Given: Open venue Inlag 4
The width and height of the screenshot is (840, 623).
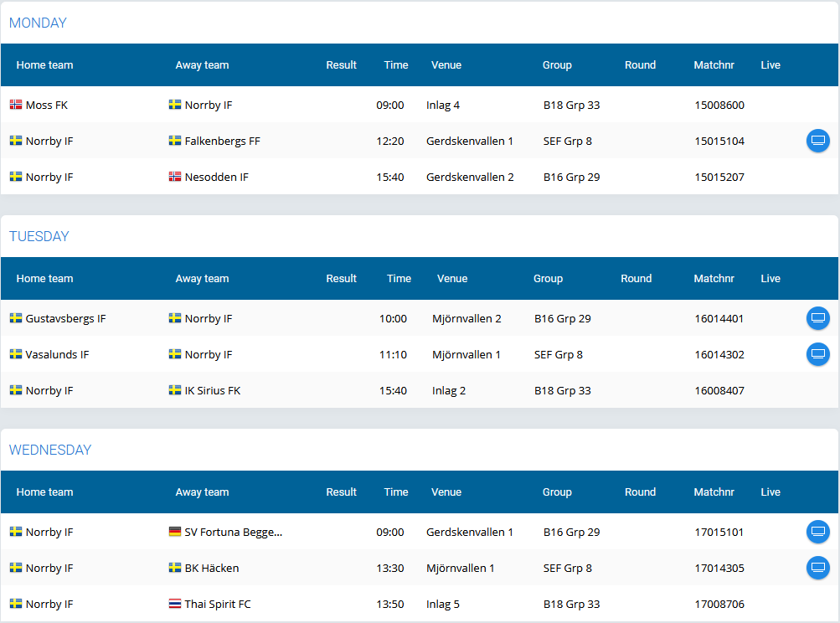Looking at the screenshot, I should 443,105.
